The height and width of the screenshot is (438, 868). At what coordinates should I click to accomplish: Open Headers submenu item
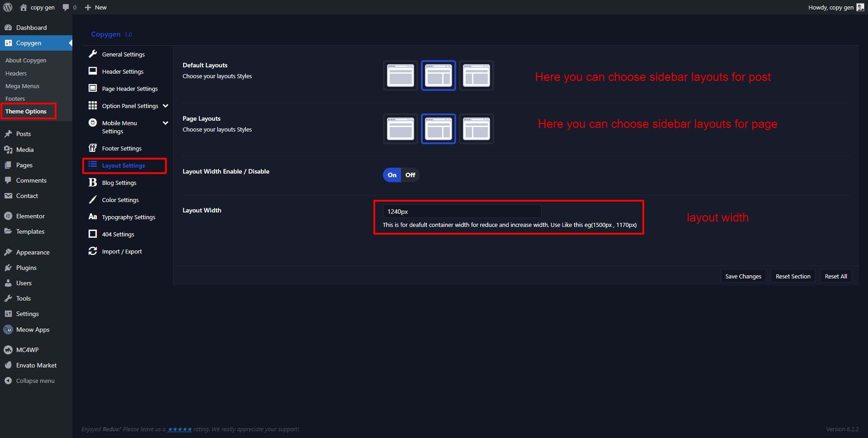tap(16, 73)
